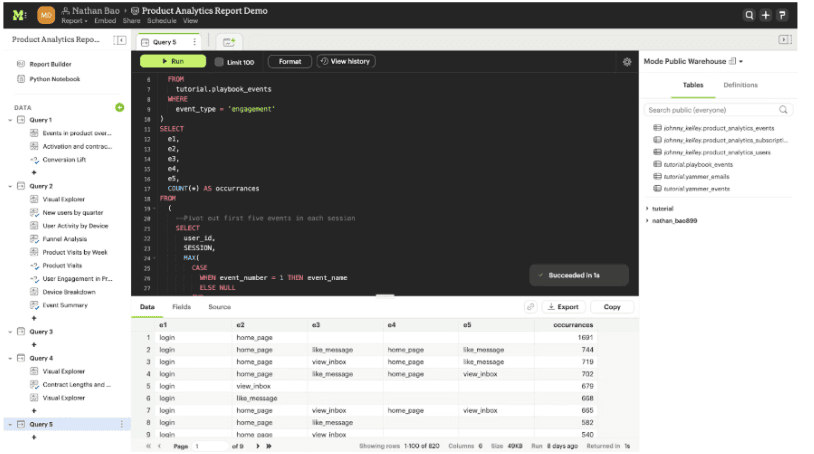The image size is (814, 454).
Task: Select johnny_kelley.product_analytics_users table
Action: [717, 153]
